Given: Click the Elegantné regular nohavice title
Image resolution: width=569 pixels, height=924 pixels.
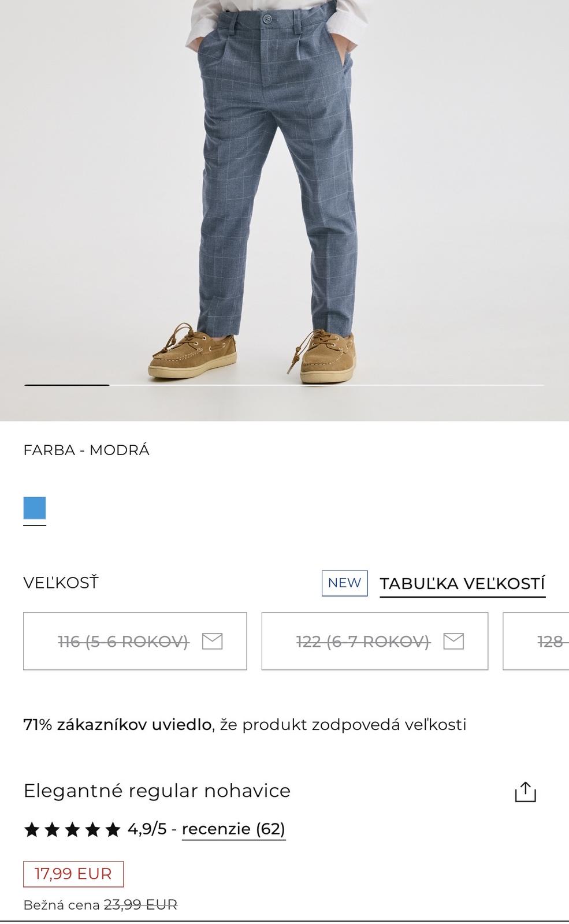Looking at the screenshot, I should coord(157,791).
